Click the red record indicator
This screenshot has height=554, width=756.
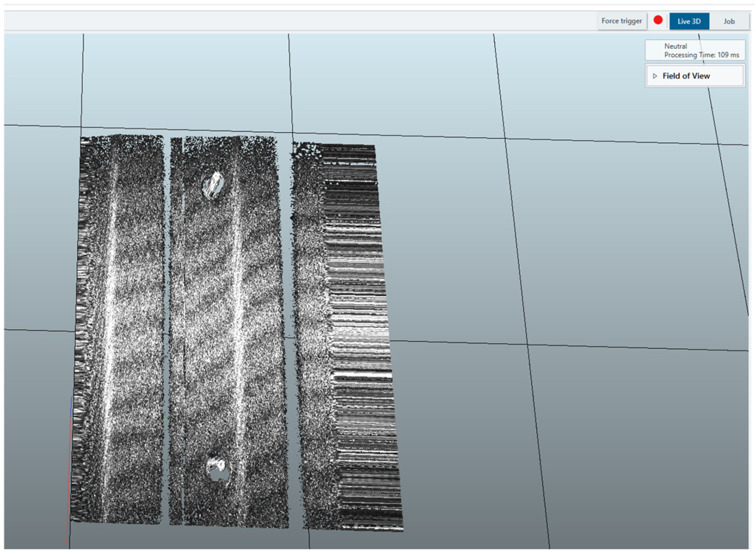(658, 20)
